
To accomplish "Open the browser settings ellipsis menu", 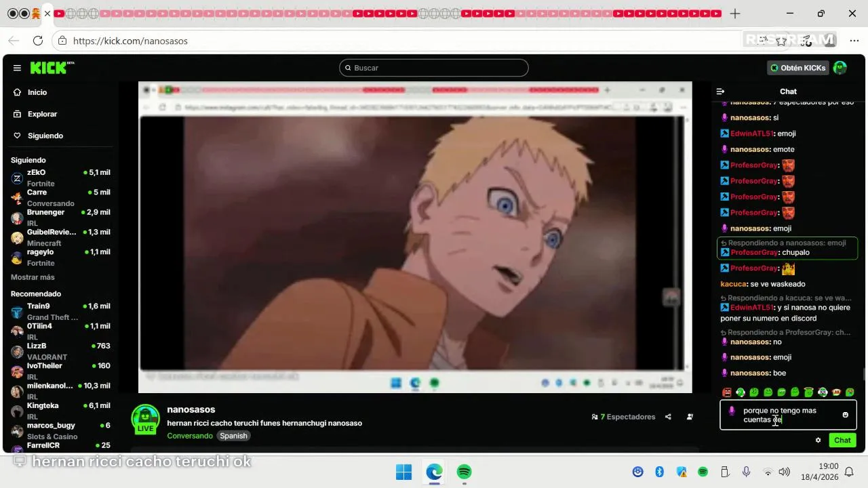I will [854, 41].
